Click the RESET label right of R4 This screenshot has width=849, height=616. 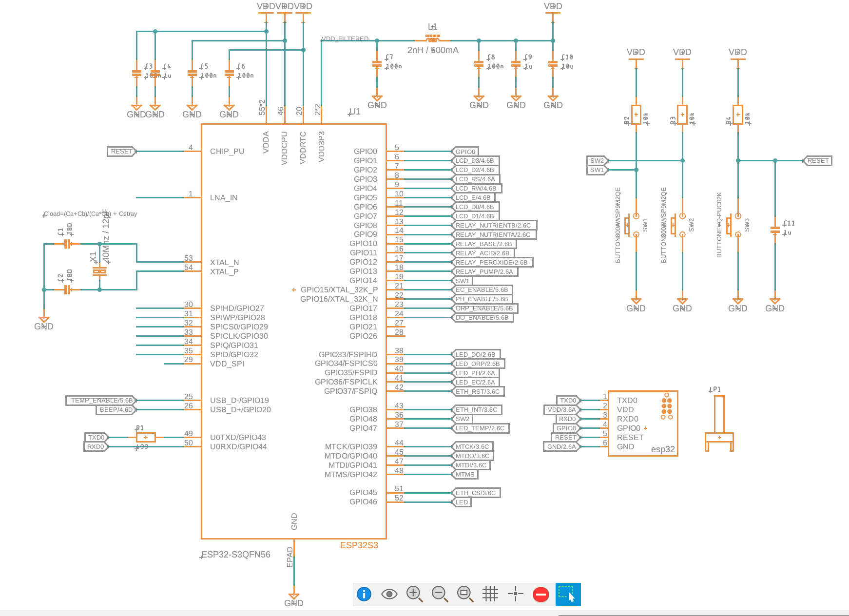click(x=818, y=161)
